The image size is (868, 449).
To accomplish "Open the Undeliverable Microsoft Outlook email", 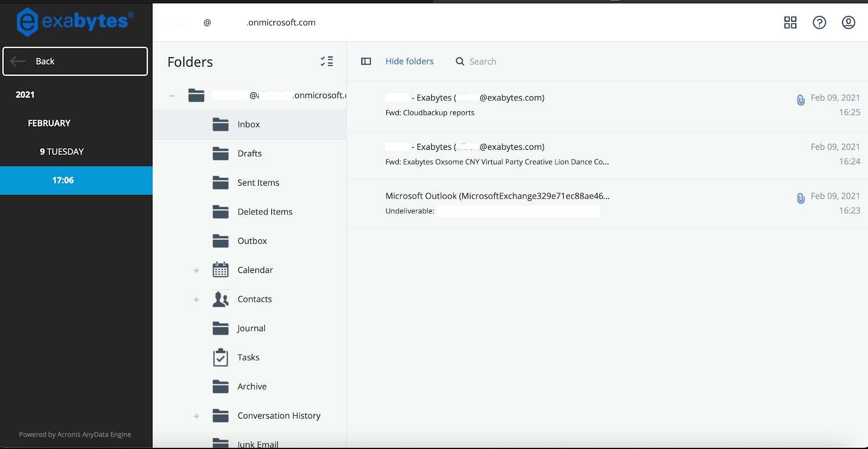I will click(x=607, y=204).
